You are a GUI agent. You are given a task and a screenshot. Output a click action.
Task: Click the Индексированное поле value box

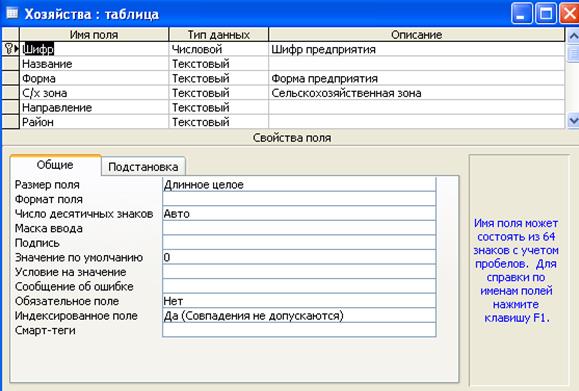pos(299,316)
